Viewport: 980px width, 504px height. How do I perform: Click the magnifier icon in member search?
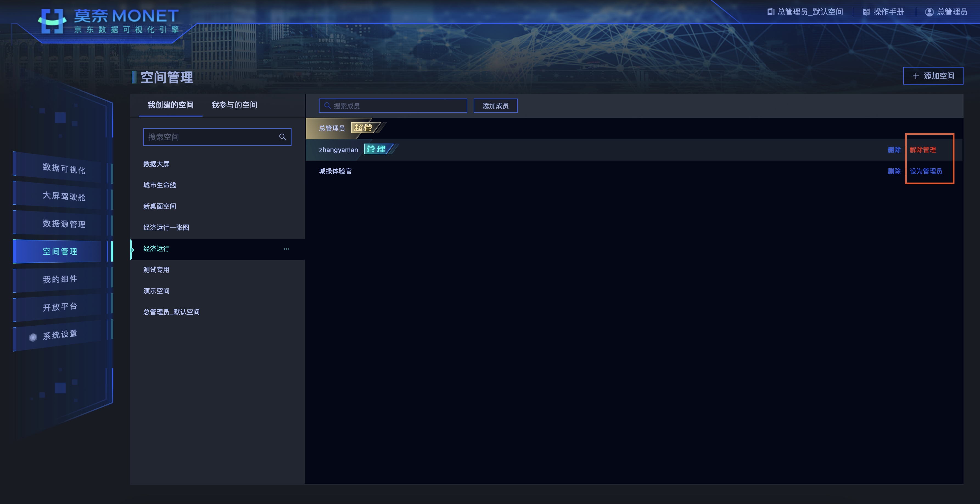pos(327,106)
